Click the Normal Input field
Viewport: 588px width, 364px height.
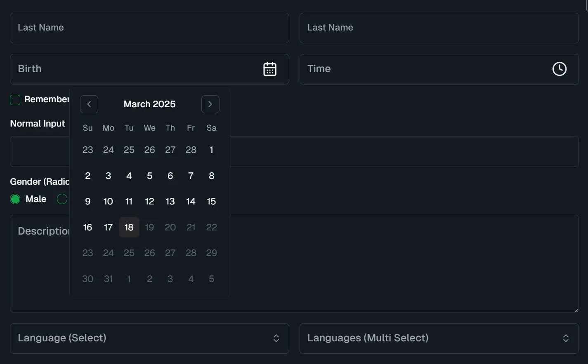click(371, 152)
